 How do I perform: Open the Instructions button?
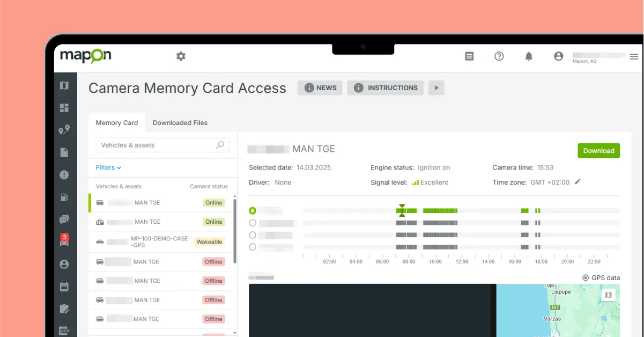point(385,88)
